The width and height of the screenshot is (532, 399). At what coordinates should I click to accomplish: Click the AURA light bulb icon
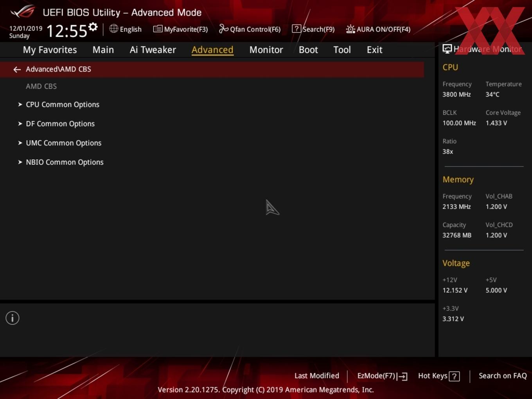pyautogui.click(x=350, y=29)
